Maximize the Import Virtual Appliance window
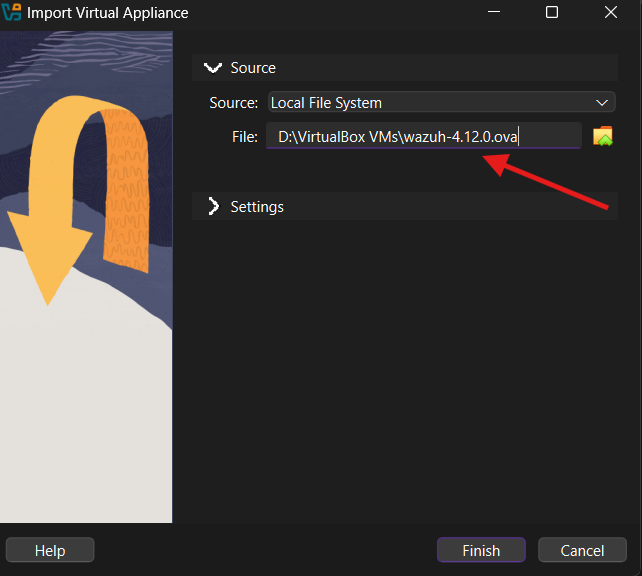 (x=551, y=13)
